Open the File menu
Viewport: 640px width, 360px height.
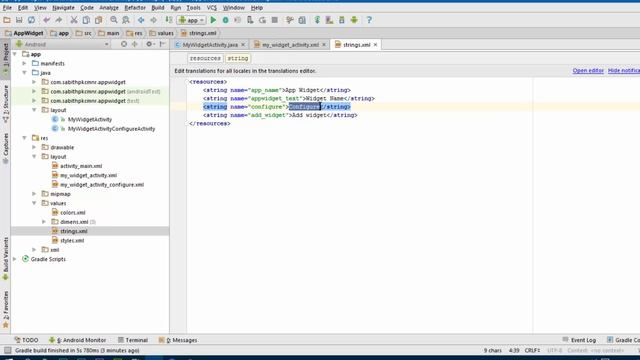click(7, 8)
